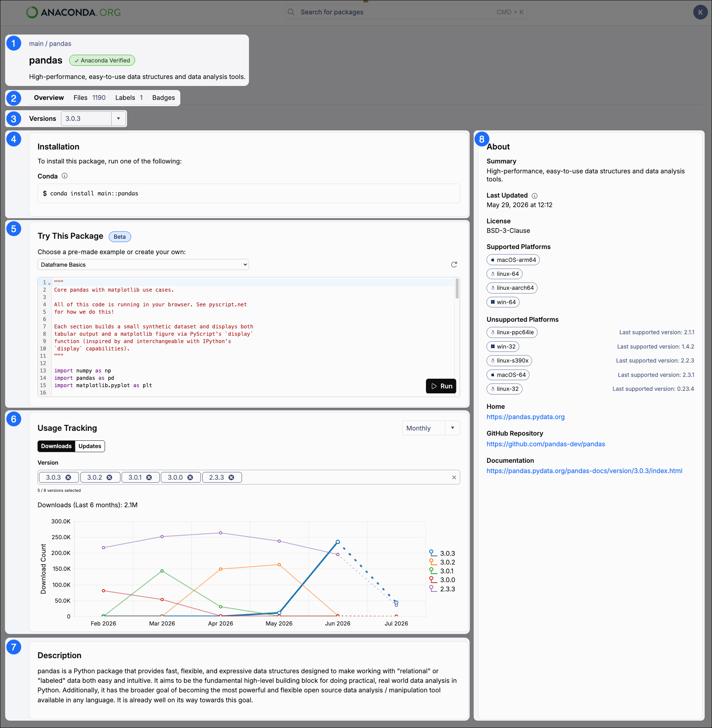Viewport: 712px width, 728px height.
Task: Click the 3.0.3 Jun 2026 data point
Action: [x=338, y=542]
